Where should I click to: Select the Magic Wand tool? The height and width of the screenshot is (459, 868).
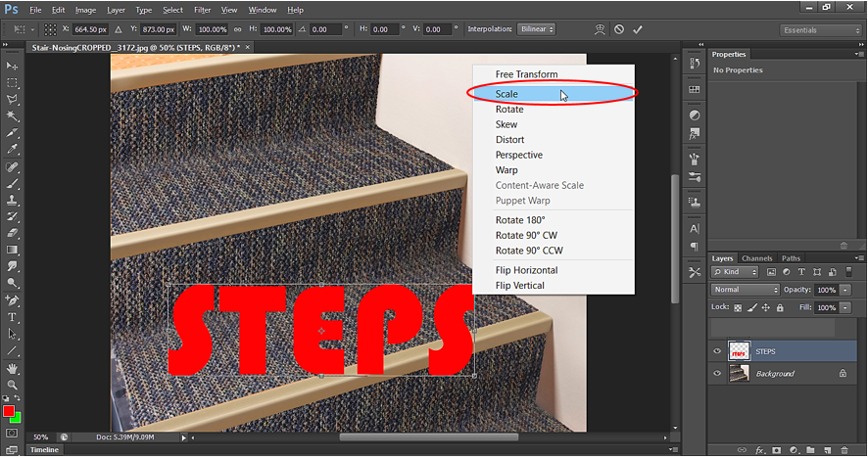click(x=12, y=116)
